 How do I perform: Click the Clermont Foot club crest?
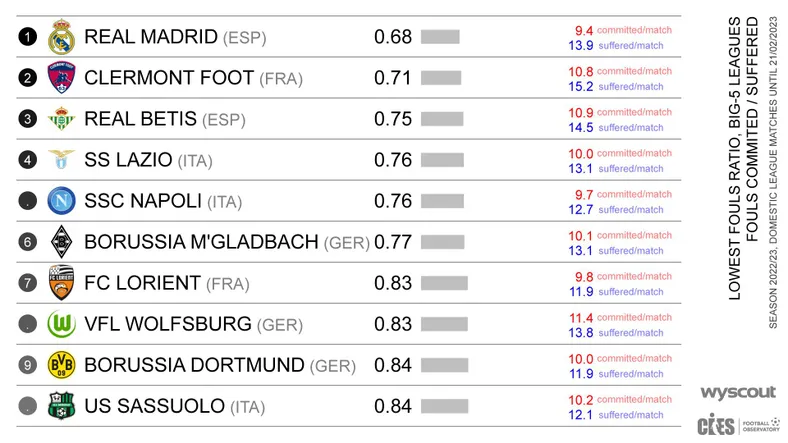coord(61,78)
